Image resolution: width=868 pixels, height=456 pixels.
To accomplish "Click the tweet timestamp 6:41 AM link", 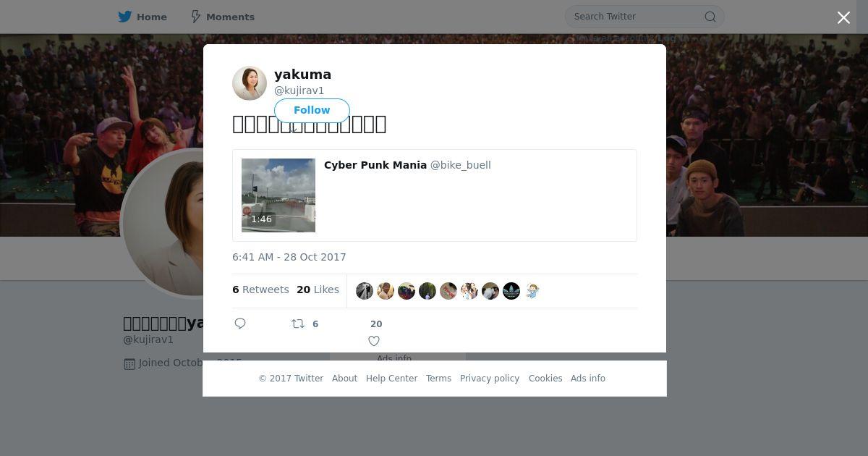I will (289, 257).
